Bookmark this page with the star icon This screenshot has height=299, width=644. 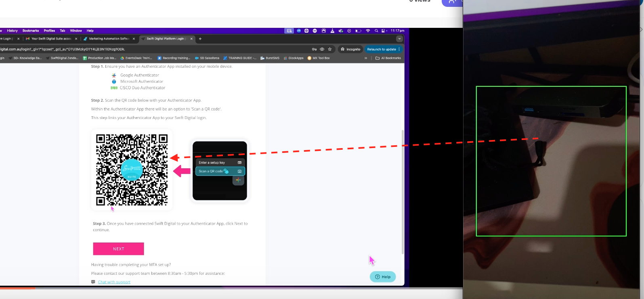click(330, 49)
